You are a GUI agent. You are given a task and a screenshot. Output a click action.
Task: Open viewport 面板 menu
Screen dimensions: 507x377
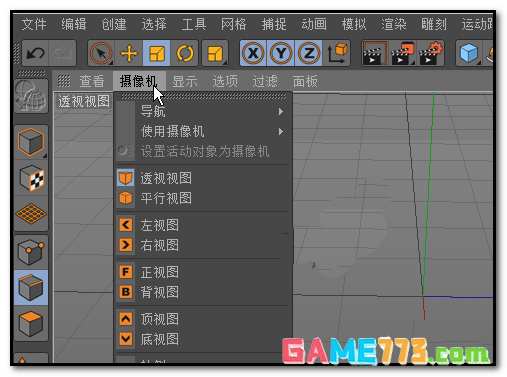[x=305, y=81]
